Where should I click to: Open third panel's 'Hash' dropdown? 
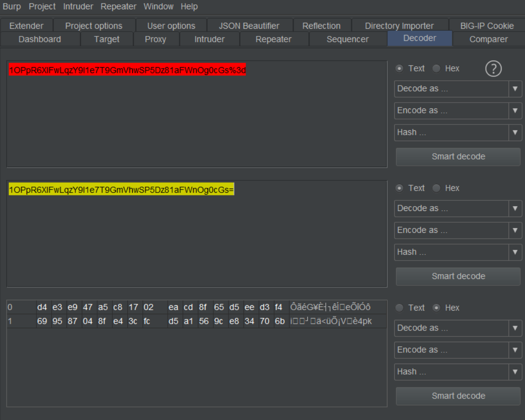tap(458, 372)
